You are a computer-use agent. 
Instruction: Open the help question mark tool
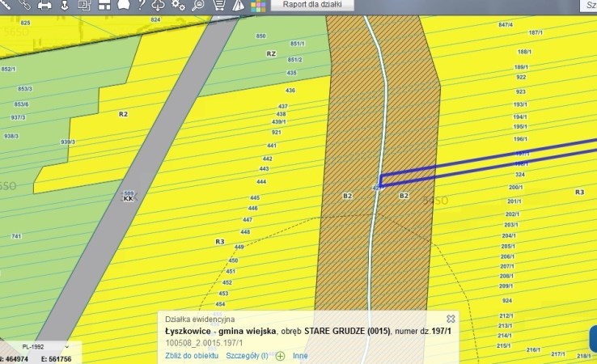(x=142, y=5)
